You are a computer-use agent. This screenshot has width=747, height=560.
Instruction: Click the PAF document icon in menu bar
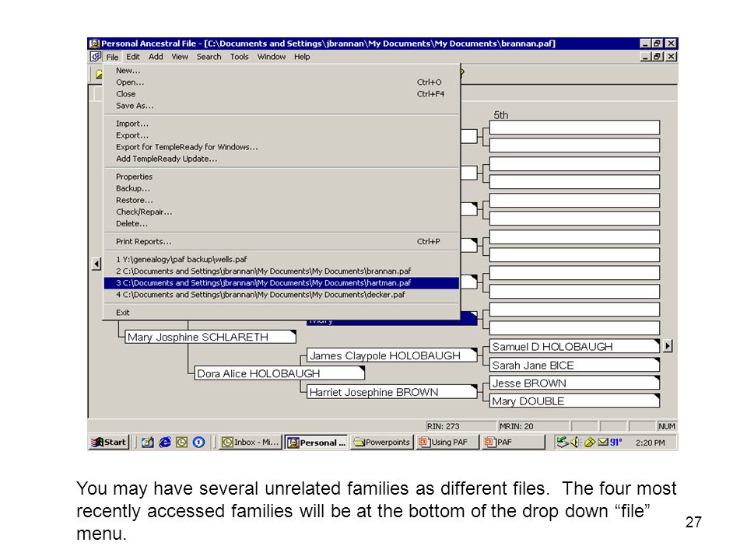tap(96, 57)
